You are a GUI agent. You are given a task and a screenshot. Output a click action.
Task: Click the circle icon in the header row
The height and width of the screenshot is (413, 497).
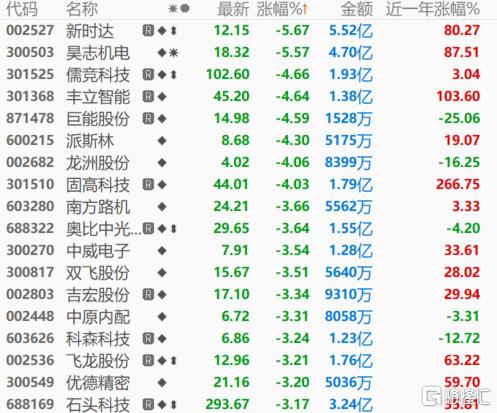[185, 8]
